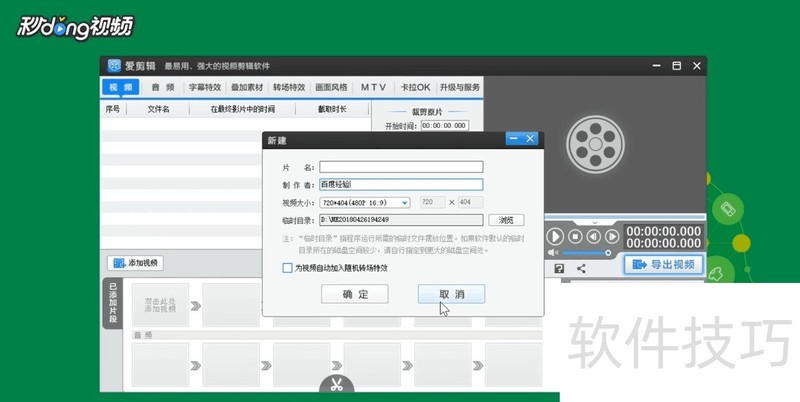
Task: Click the 爱剪辑 app logo icon
Action: (x=114, y=65)
